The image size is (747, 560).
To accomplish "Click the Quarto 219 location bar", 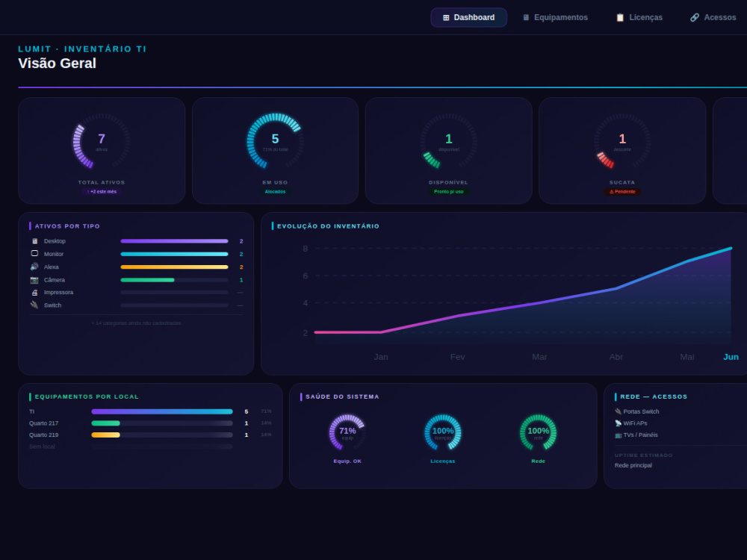I will (162, 435).
